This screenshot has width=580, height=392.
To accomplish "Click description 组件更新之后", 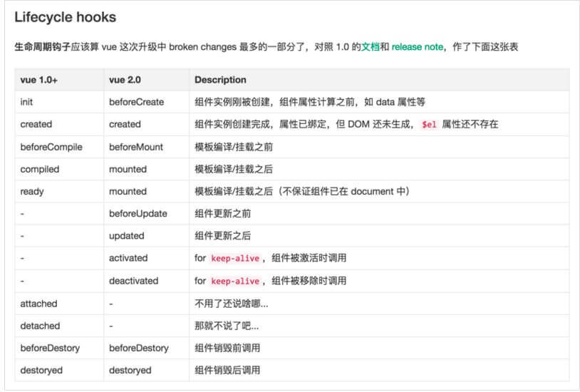I will click(223, 236).
